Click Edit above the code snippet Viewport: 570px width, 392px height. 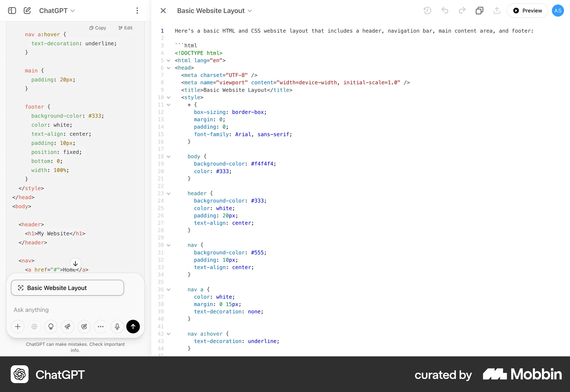125,28
